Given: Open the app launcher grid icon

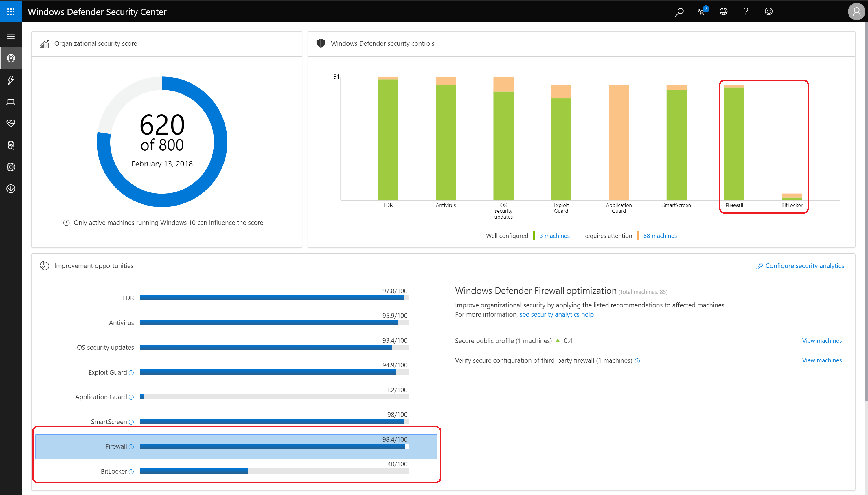Looking at the screenshot, I should (x=10, y=12).
